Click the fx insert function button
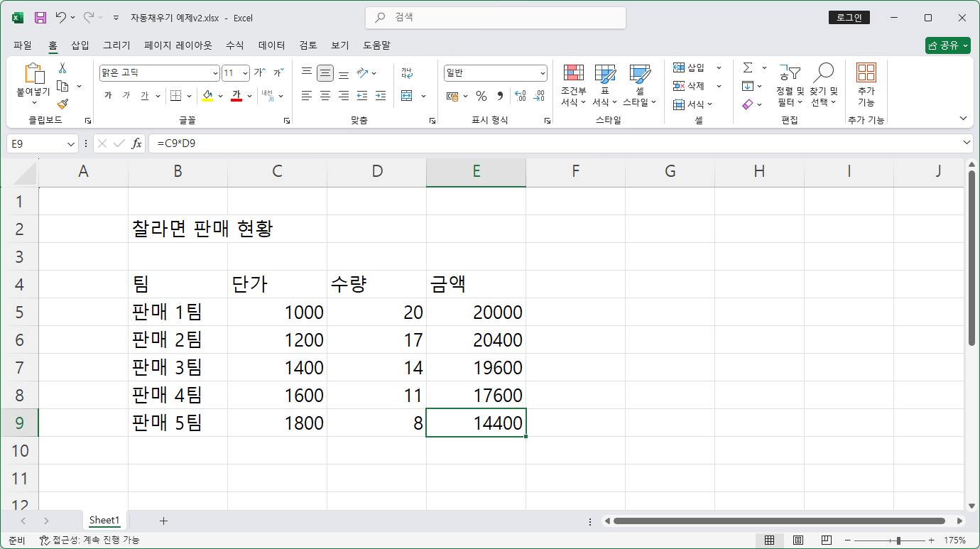This screenshot has width=980, height=549. click(137, 143)
